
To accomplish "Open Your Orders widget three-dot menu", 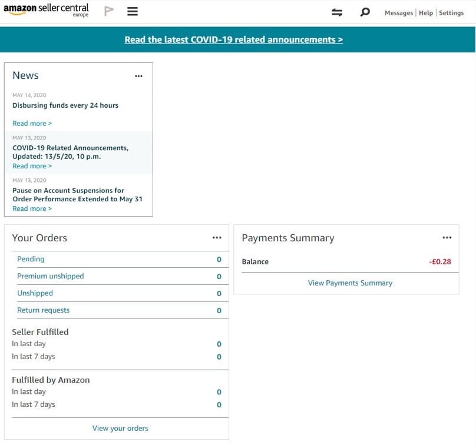I will click(217, 238).
